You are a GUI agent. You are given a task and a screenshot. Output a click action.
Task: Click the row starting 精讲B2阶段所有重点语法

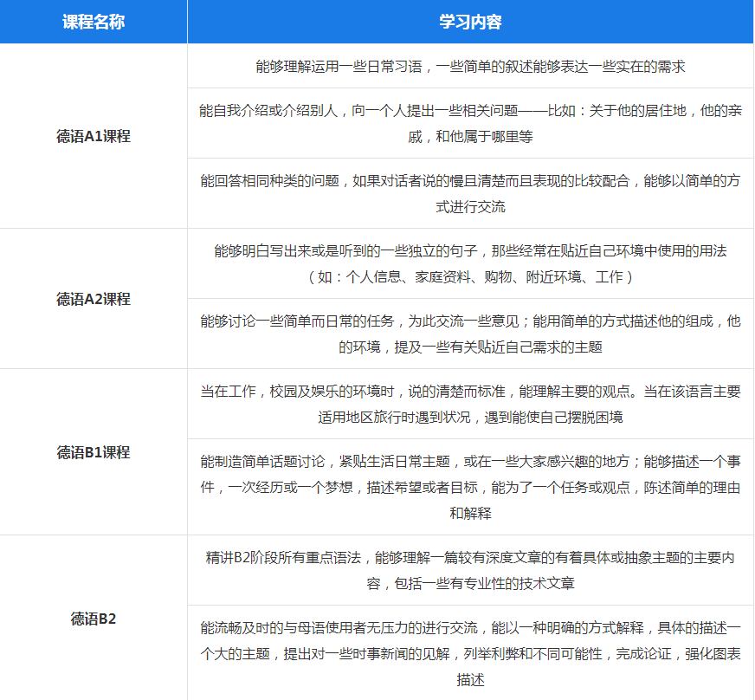[470, 570]
